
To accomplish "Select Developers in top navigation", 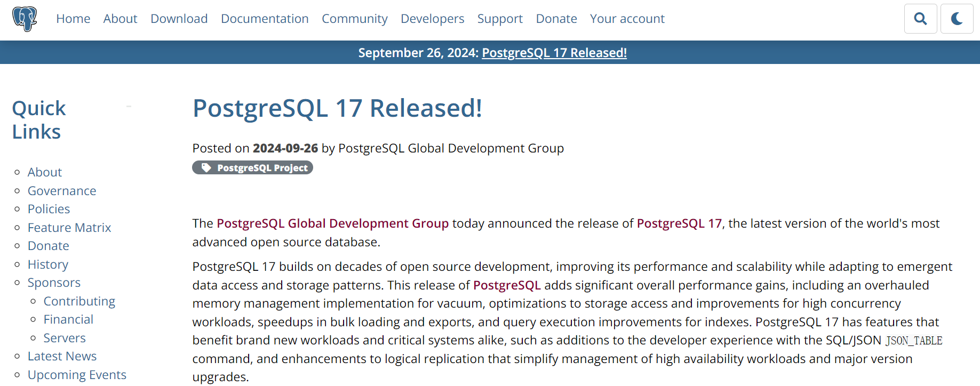I will coord(432,19).
